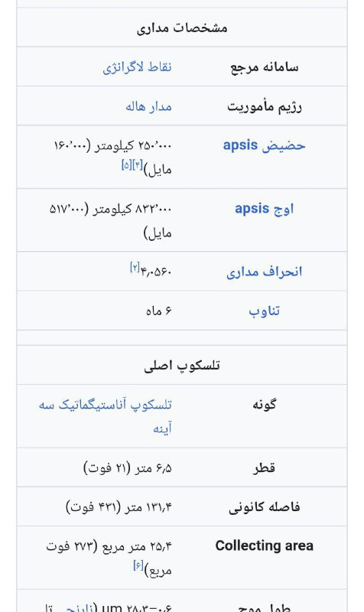
Task: Click the سامانه مرجع row label
Action: pyautogui.click(x=264, y=67)
